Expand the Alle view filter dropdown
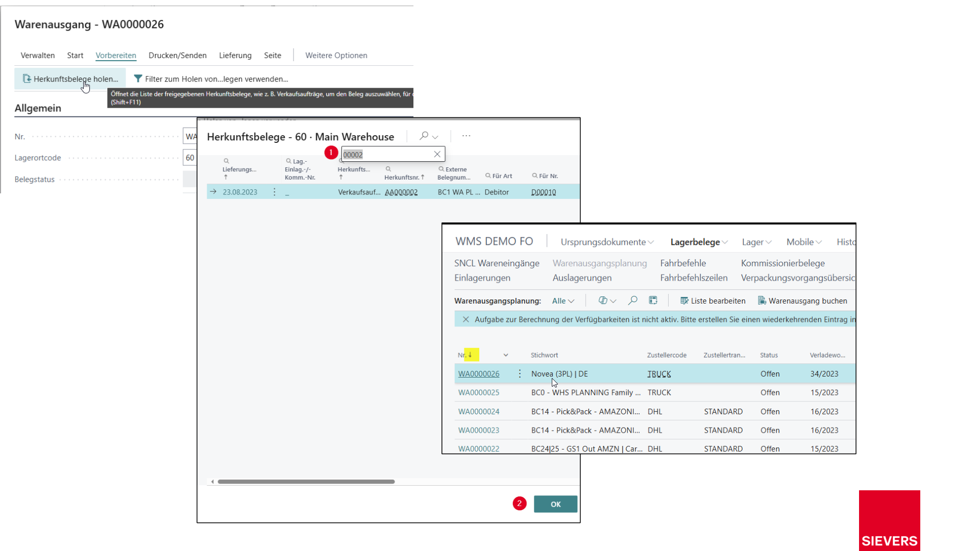Image resolution: width=980 pixels, height=551 pixels. 563,301
